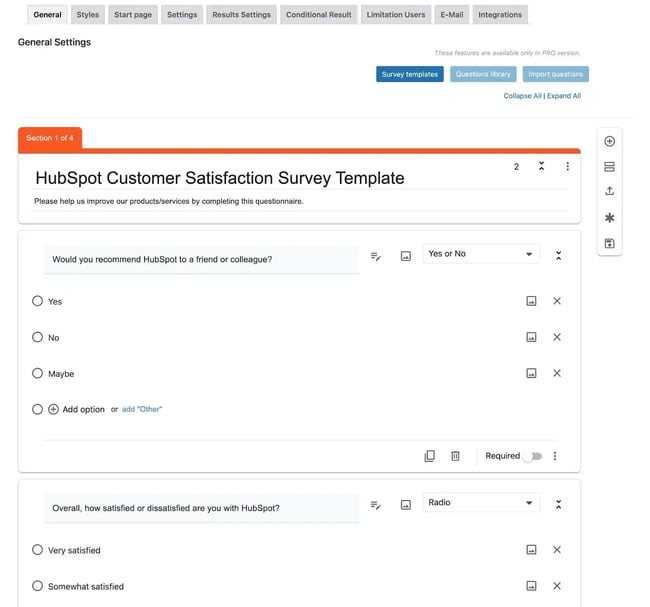The width and height of the screenshot is (650, 607).
Task: Click the Import questions button
Action: (x=555, y=74)
